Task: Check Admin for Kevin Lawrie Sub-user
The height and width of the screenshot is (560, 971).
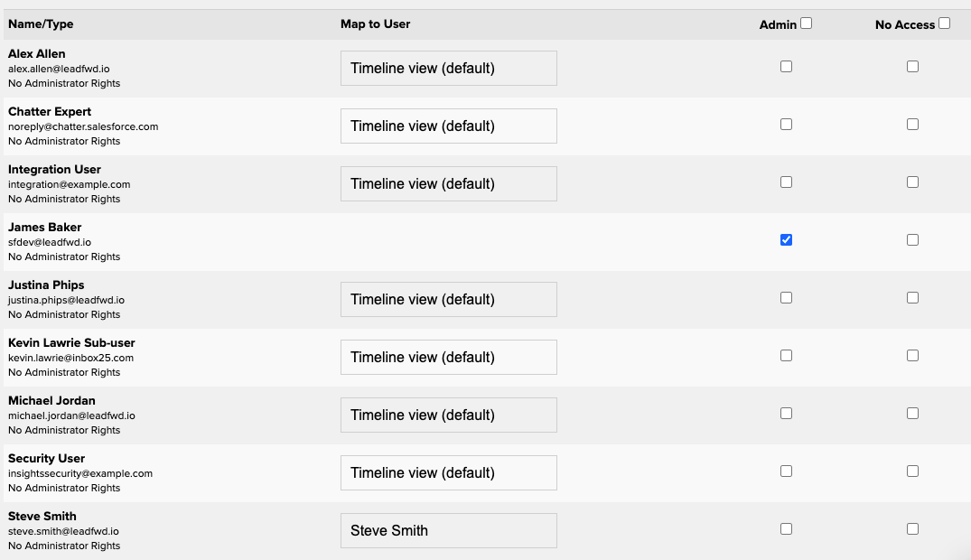Action: [x=786, y=356]
